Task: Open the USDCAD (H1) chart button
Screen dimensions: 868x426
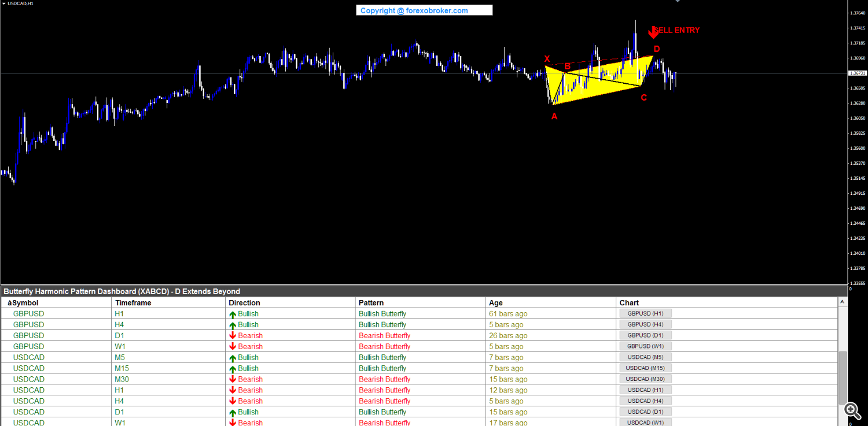Action: tap(645, 390)
